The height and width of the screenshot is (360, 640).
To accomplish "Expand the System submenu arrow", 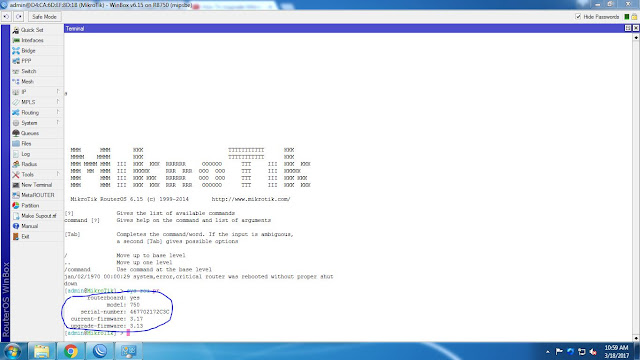I will click(58, 122).
